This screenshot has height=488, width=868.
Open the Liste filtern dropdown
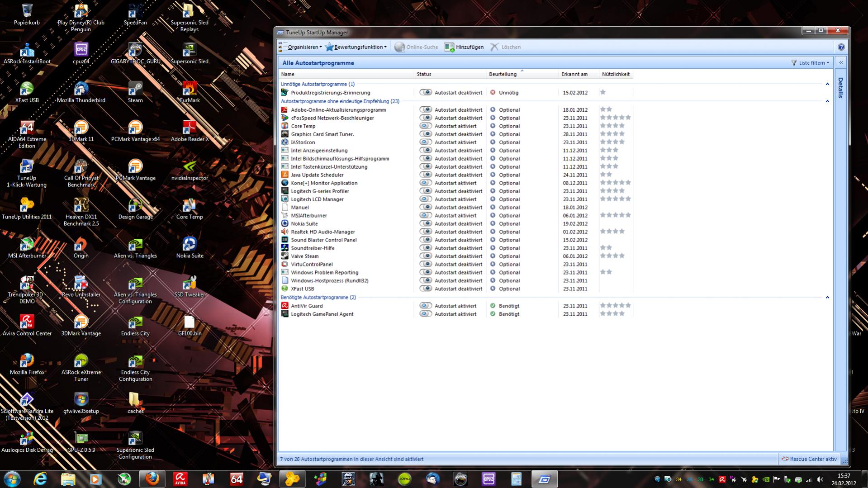point(811,63)
